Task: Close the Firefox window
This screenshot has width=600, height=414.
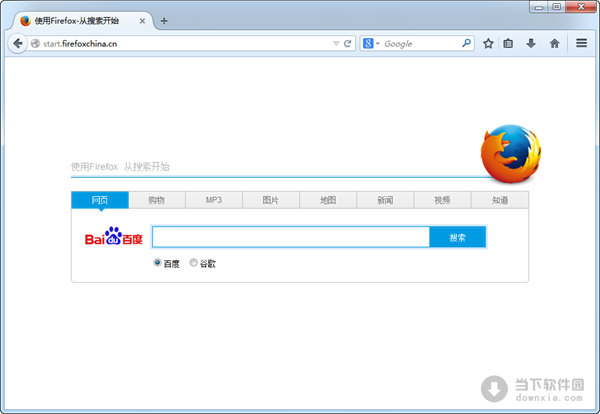Action: pyautogui.click(x=581, y=7)
